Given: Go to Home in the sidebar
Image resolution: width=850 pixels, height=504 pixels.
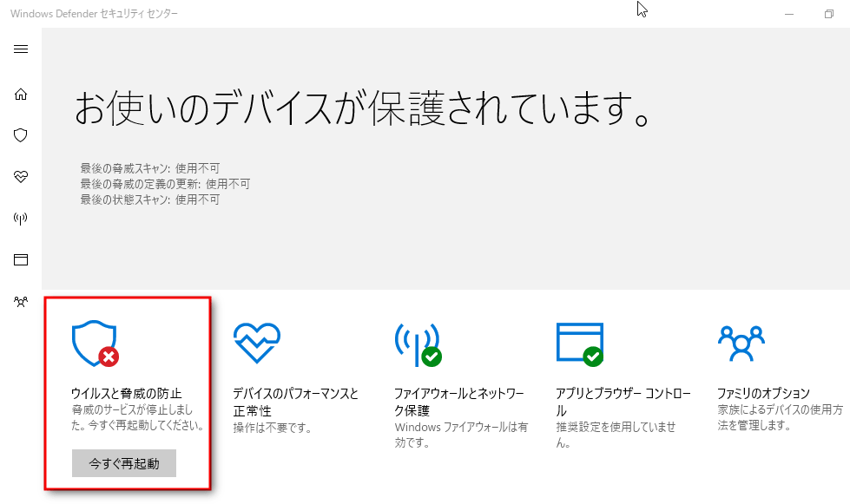Looking at the screenshot, I should pos(21,95).
